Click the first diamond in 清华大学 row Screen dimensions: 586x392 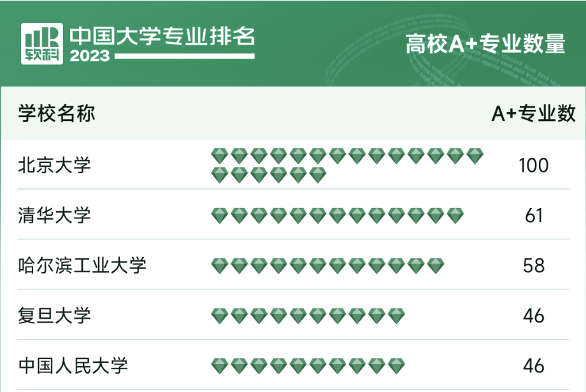pos(219,216)
